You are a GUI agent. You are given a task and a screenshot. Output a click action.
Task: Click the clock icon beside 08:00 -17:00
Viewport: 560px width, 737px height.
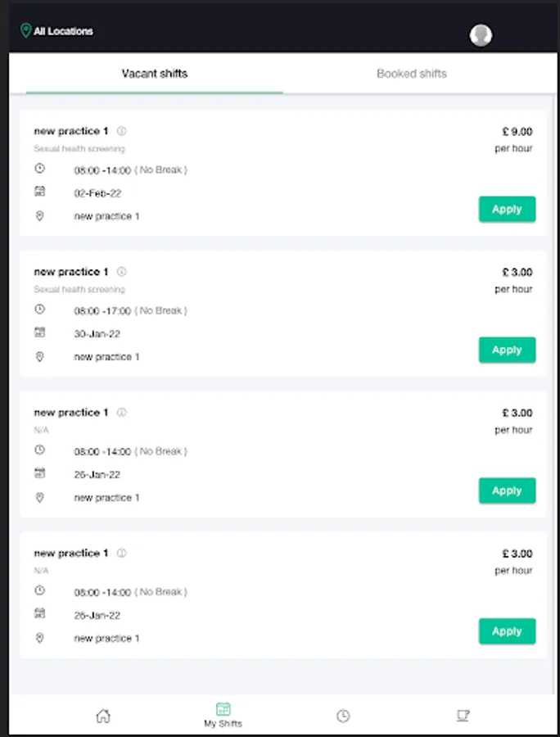pyautogui.click(x=40, y=310)
